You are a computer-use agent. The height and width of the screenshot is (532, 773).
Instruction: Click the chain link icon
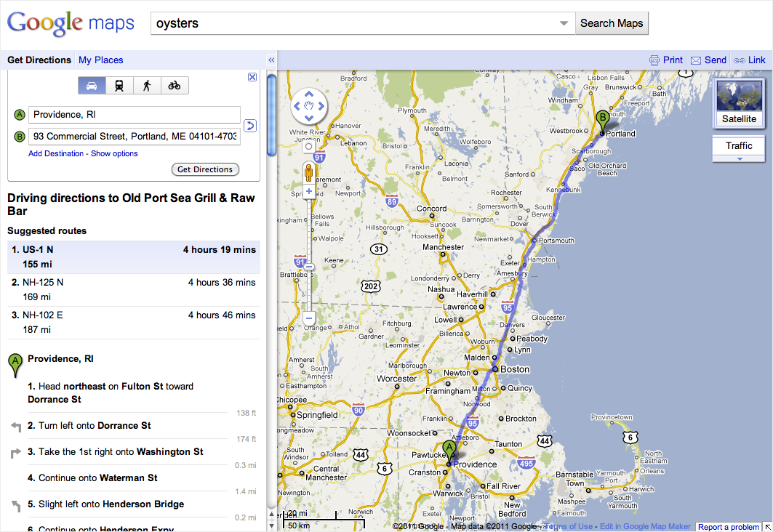[x=739, y=60]
